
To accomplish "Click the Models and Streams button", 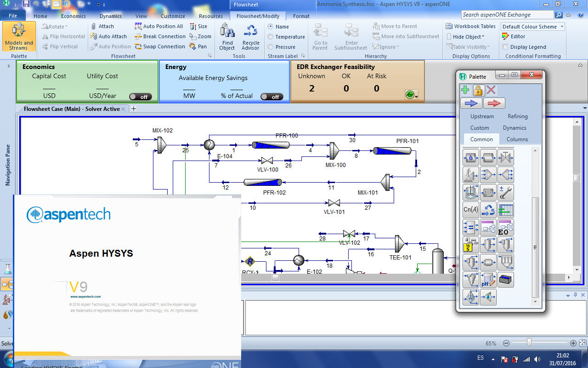I will [x=18, y=36].
